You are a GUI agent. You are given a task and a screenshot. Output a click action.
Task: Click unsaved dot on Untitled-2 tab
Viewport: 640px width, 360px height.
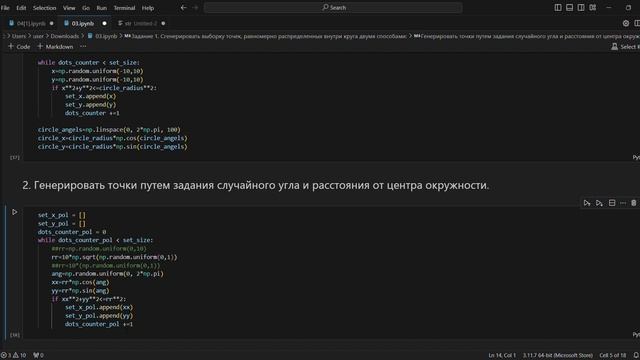[x=163, y=24]
